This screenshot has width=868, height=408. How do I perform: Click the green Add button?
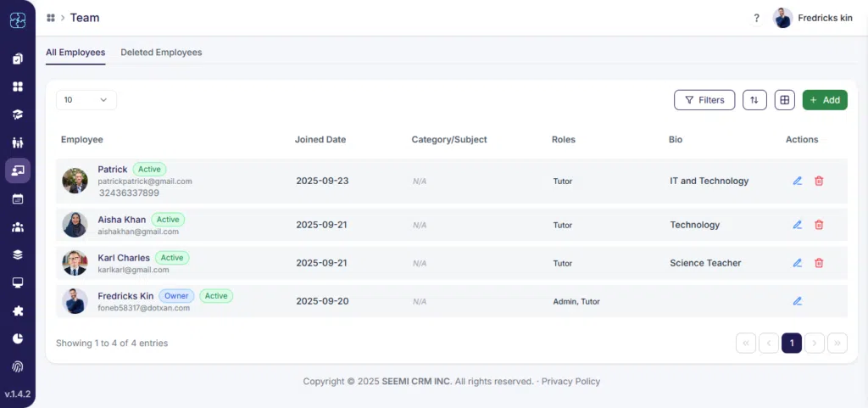coord(825,100)
